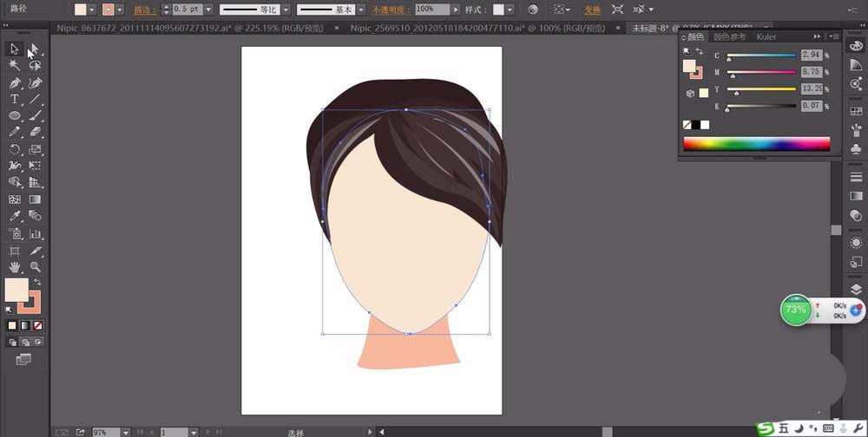868x437 pixels.
Task: Open the 等比 width profile dropdown
Action: [285, 10]
